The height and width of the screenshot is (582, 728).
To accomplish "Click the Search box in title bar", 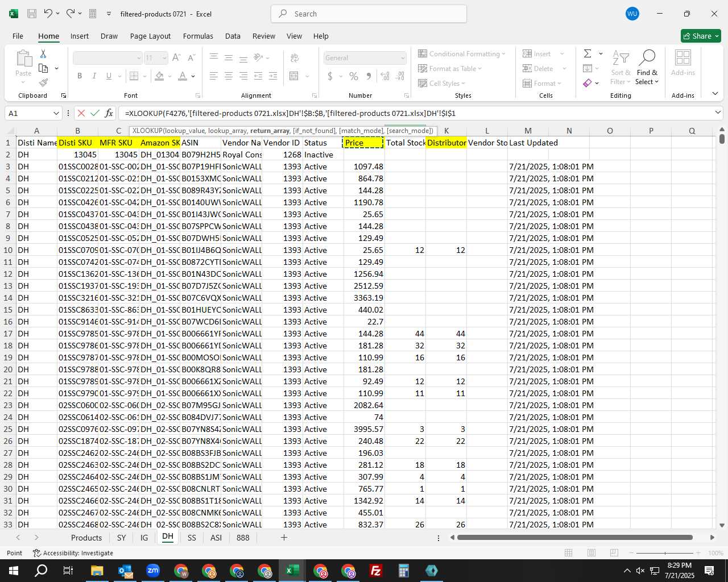I will click(369, 14).
